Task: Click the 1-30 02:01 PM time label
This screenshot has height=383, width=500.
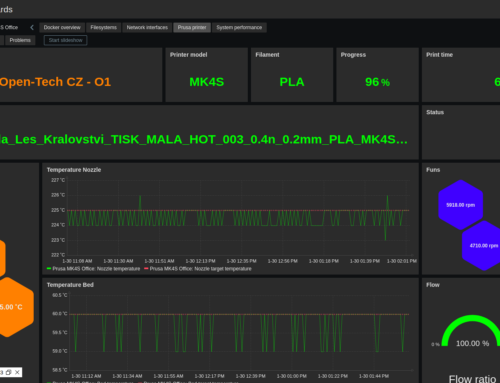Action: click(x=402, y=261)
